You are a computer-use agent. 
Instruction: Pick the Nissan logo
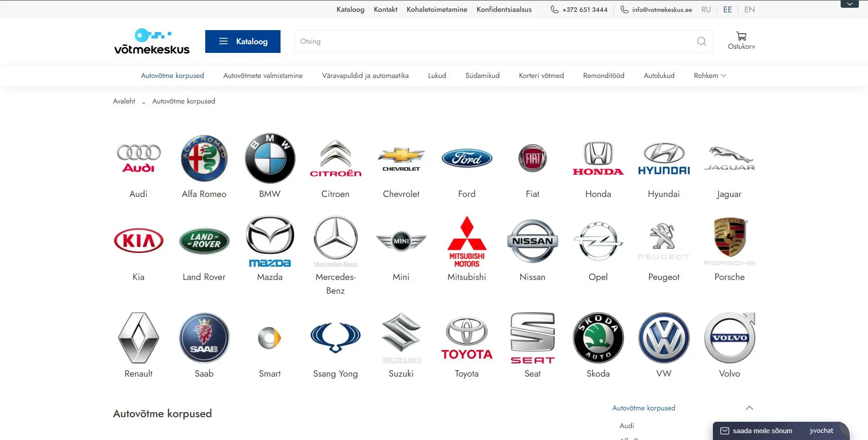coord(533,241)
